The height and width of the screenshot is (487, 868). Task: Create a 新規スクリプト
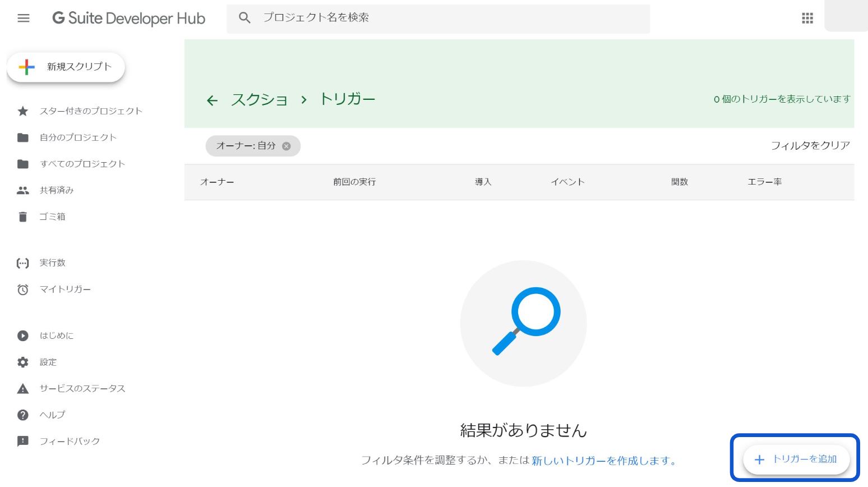(x=66, y=67)
